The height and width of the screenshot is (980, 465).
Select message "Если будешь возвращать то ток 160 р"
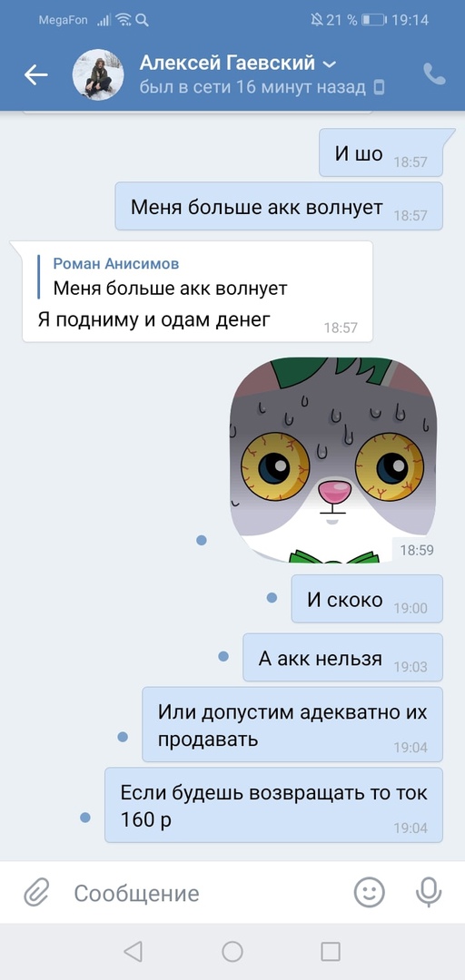pos(273,805)
